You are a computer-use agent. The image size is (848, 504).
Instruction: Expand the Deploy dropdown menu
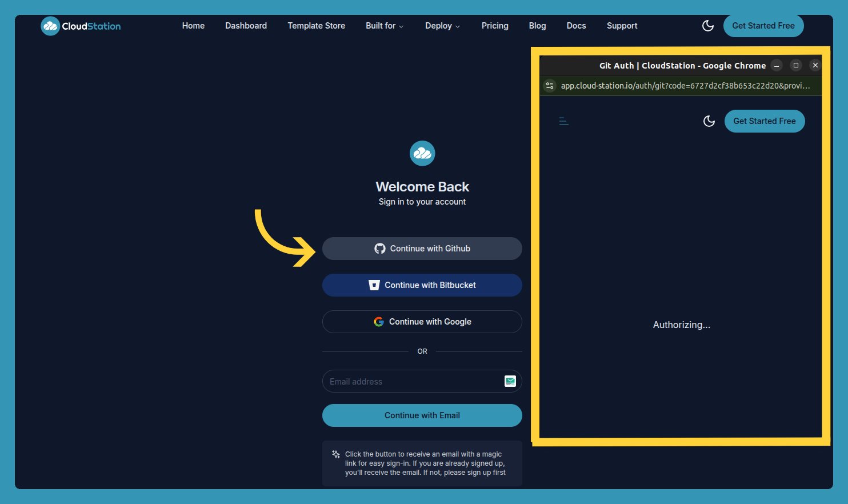point(442,26)
